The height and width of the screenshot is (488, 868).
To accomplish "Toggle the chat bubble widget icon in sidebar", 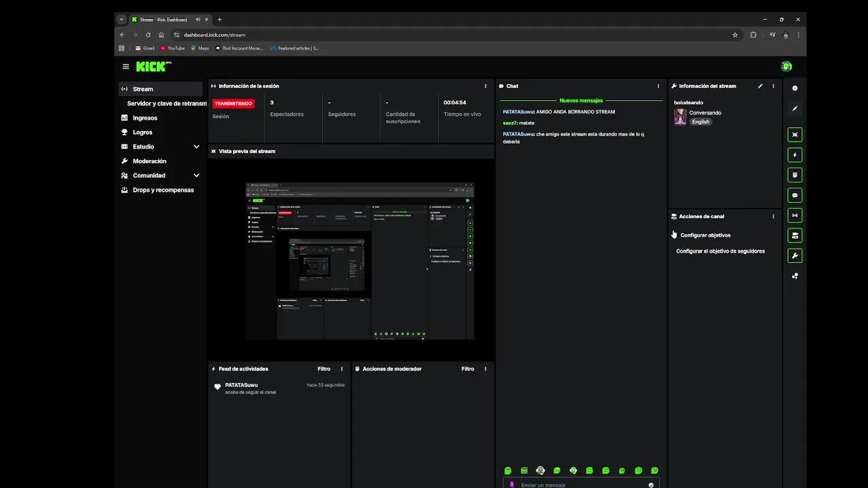I will coord(795,195).
